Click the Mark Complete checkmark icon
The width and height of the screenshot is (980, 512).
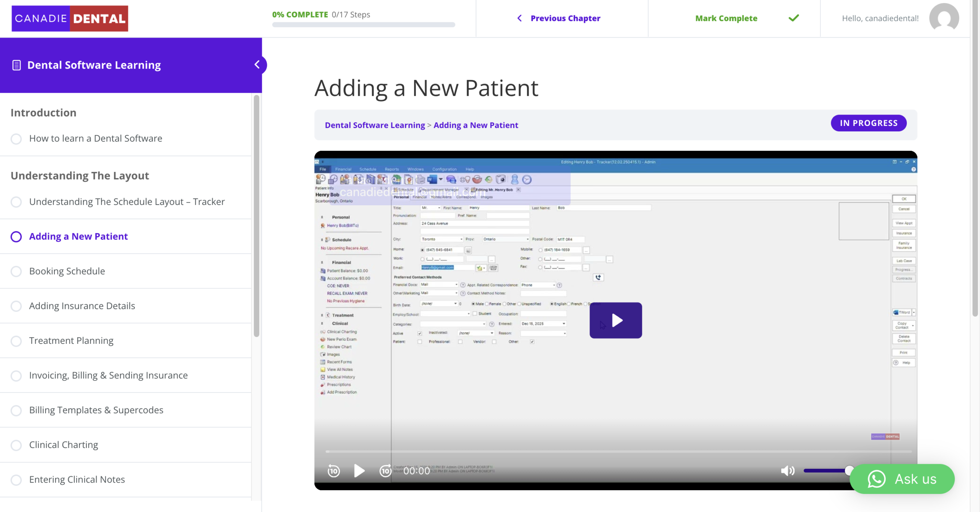click(794, 18)
